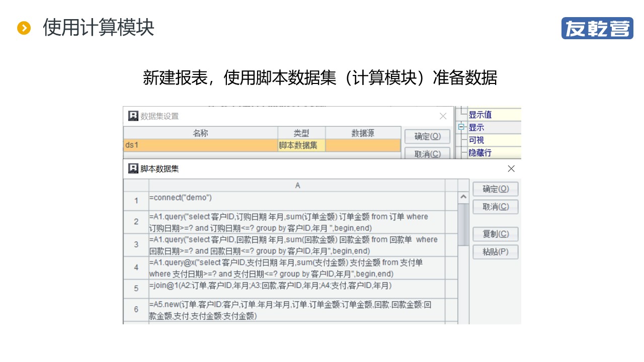Select the ds1 dataset row
Image resolution: width=644 pixels, height=362 pixels.
(x=262, y=145)
